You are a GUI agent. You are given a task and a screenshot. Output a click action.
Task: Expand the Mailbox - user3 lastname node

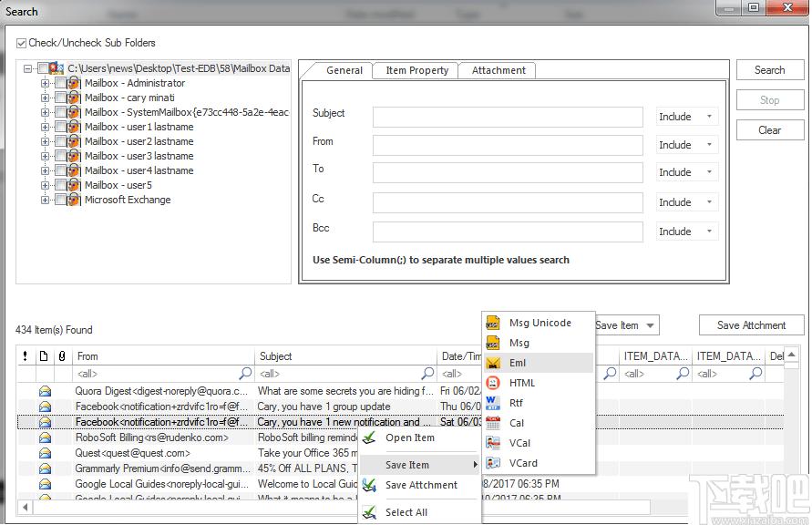45,157
